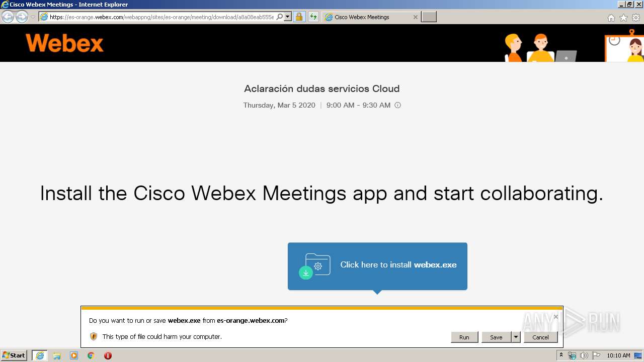Viewport: 644px width, 362px height.
Task: Open the IE Home icon
Action: click(x=611, y=18)
